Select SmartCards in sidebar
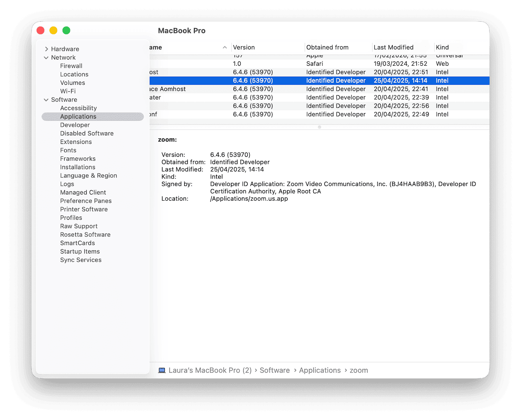 pos(78,243)
